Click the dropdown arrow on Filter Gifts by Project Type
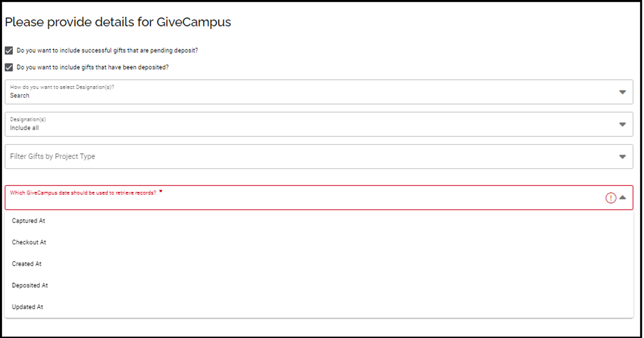This screenshot has width=644, height=338. tap(623, 156)
